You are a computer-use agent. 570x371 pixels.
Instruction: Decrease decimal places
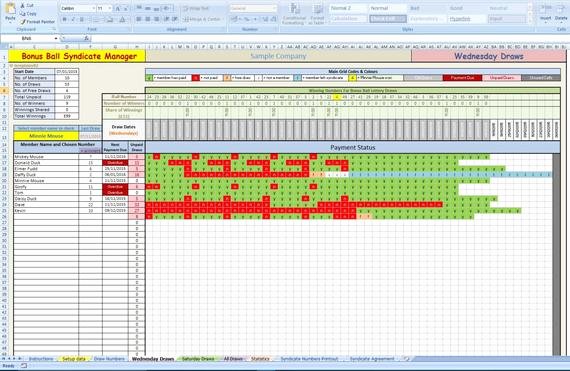tap(273, 19)
